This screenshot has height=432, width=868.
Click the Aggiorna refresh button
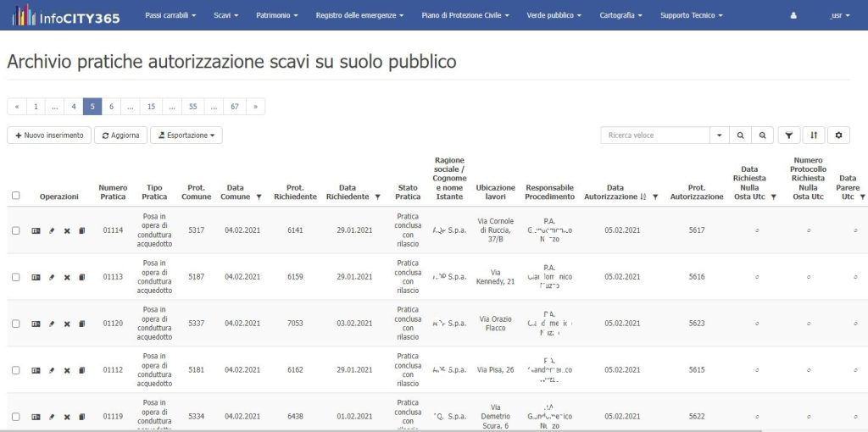coord(120,135)
